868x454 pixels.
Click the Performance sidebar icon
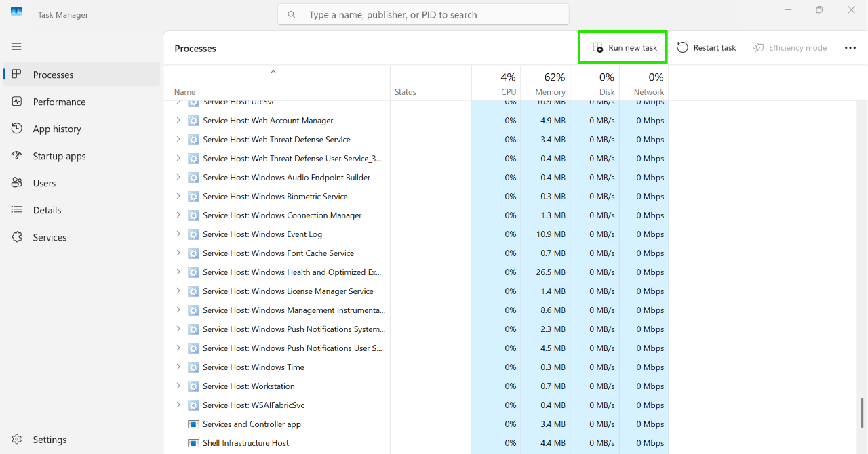[x=17, y=102]
